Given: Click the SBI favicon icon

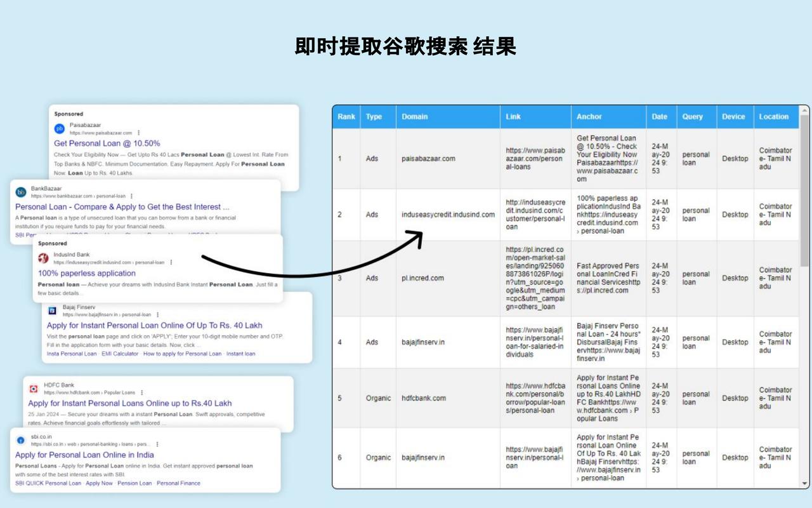Looking at the screenshot, I should 20,440.
